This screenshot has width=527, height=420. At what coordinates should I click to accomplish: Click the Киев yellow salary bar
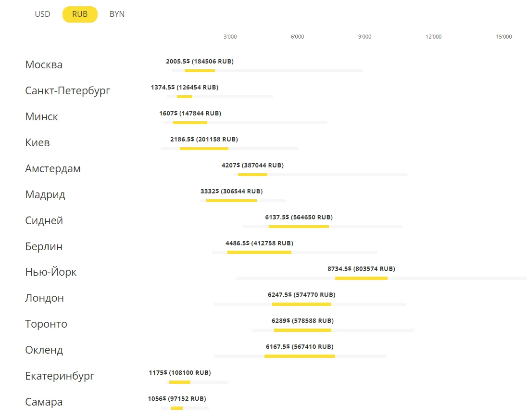204,149
